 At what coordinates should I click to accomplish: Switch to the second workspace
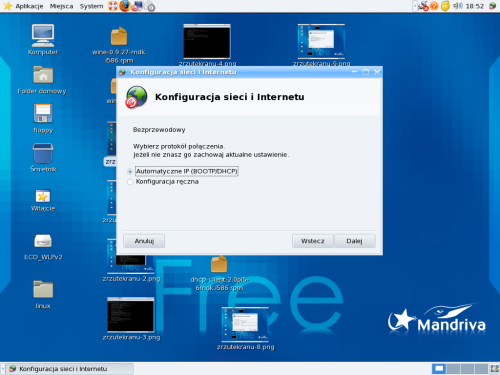click(453, 369)
